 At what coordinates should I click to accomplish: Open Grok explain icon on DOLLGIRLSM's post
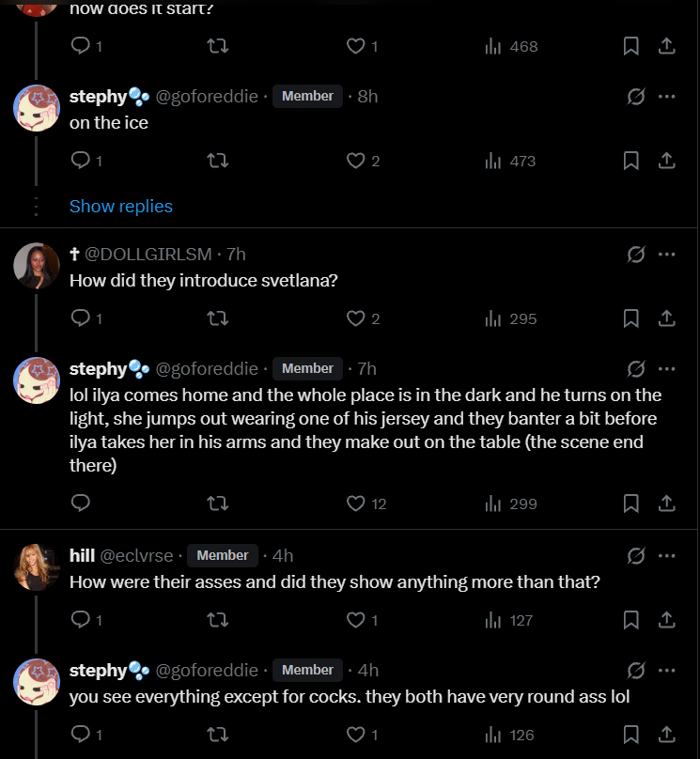coord(635,254)
